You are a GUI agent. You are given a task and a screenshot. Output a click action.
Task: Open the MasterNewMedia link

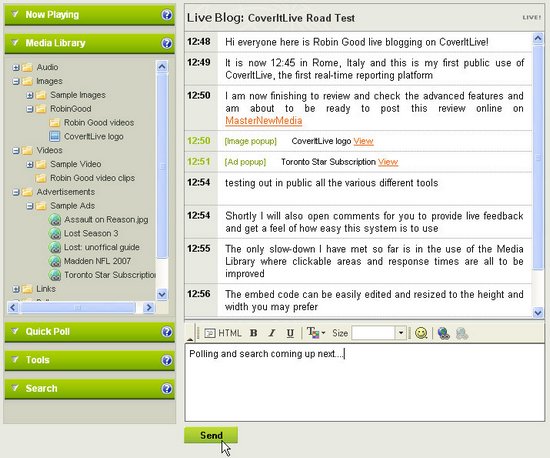tap(263, 121)
